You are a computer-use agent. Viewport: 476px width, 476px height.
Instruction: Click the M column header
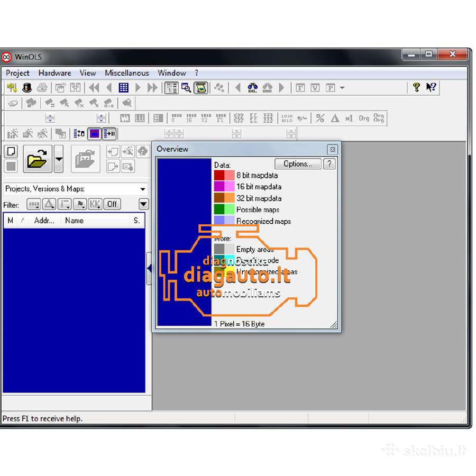(x=11, y=221)
